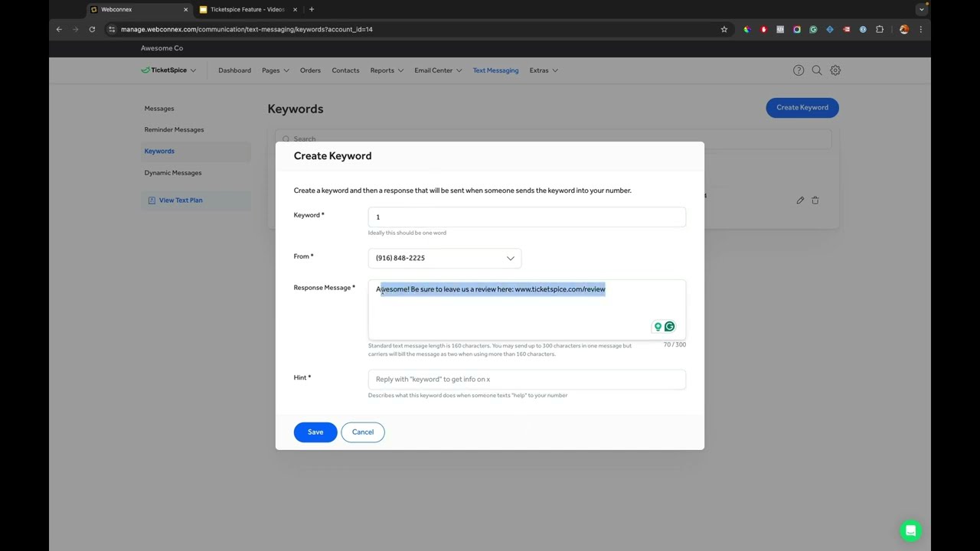Click the green lightbulb suggestion icon

pyautogui.click(x=657, y=327)
